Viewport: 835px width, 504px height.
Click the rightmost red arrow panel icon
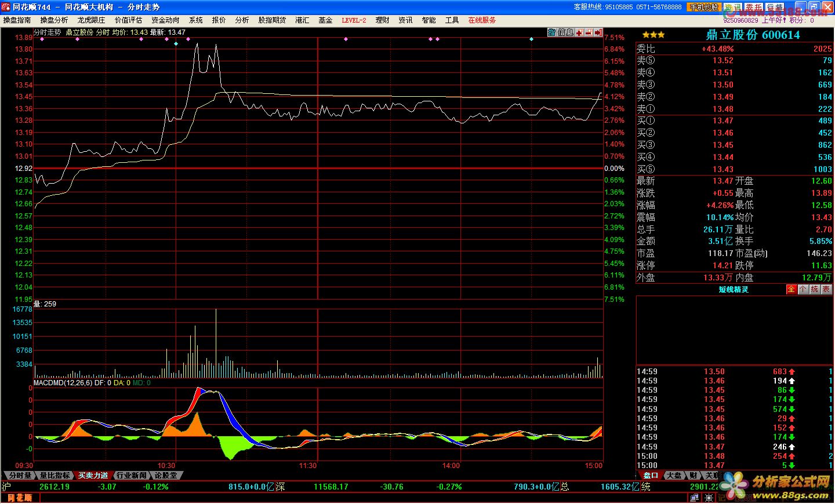click(x=599, y=32)
